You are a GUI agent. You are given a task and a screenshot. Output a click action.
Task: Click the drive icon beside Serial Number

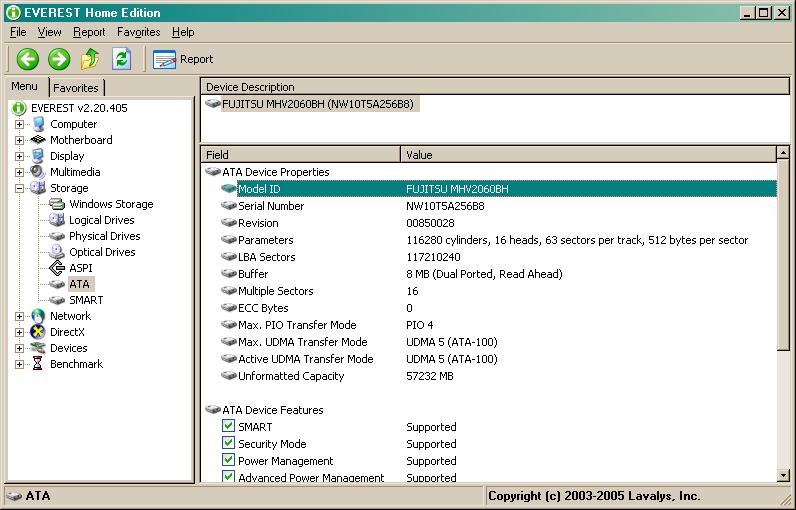click(229, 206)
